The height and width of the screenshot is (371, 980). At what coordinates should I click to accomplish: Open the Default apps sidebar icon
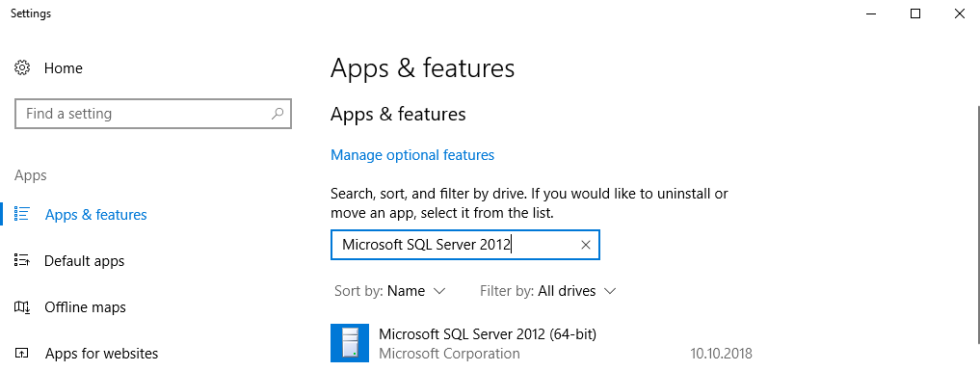[x=22, y=260]
